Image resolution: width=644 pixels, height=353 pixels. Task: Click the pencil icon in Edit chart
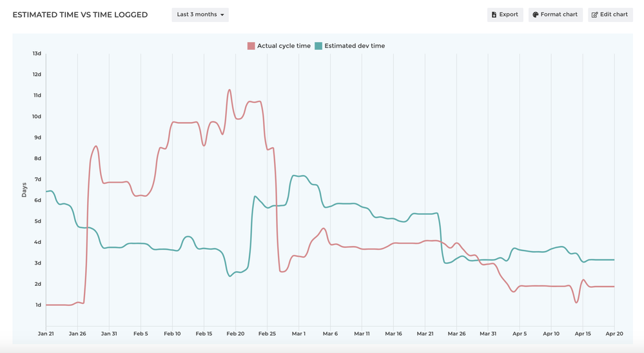[595, 14]
